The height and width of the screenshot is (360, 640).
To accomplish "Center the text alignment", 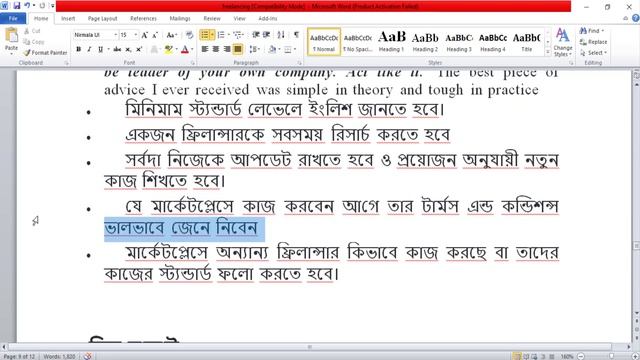I will 216,49.
